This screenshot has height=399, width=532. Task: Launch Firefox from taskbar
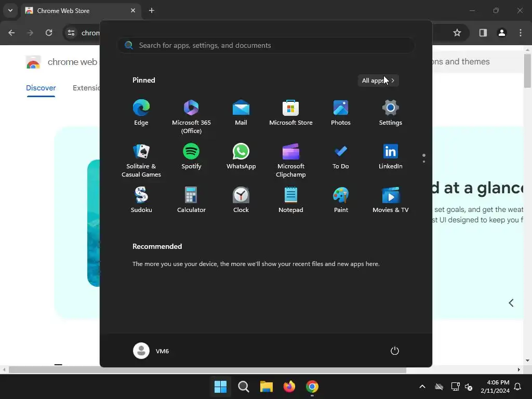pyautogui.click(x=289, y=387)
